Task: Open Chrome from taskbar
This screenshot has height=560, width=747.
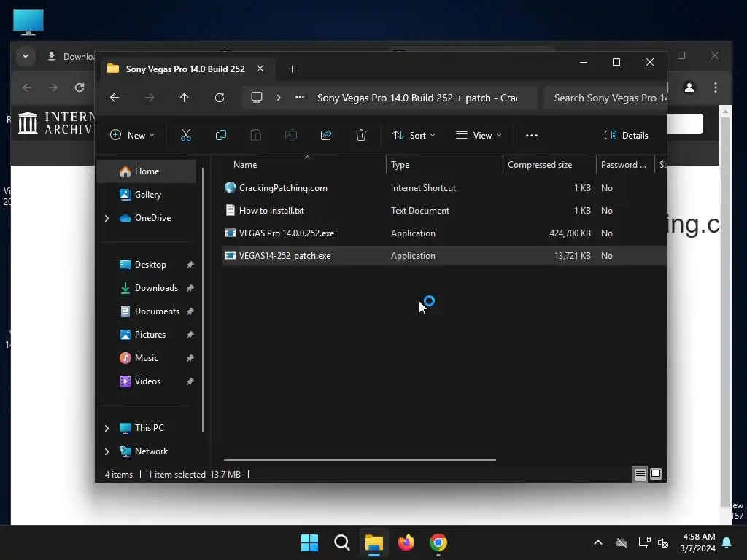Action: (438, 542)
